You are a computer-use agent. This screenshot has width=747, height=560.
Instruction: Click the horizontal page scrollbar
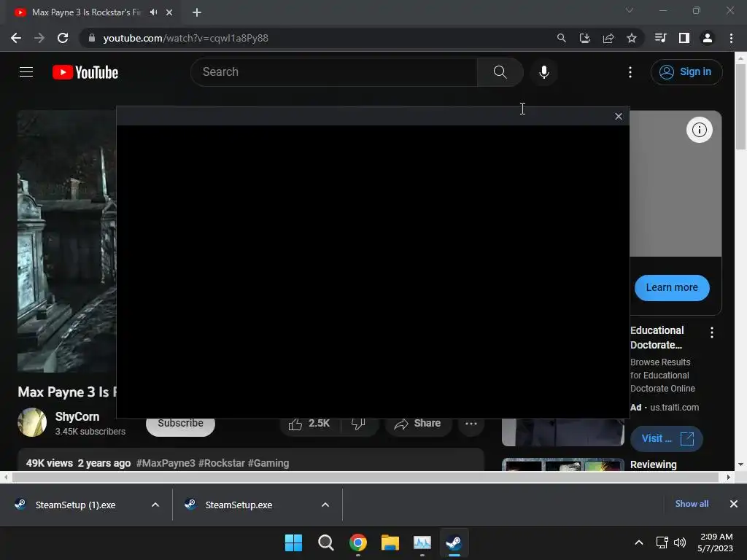[x=365, y=477]
